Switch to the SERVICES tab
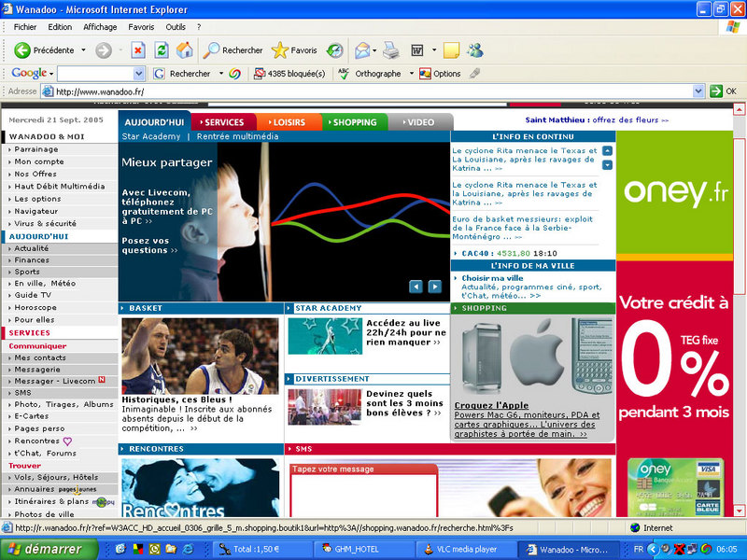Viewport: 747px width, 560px height. coord(221,122)
